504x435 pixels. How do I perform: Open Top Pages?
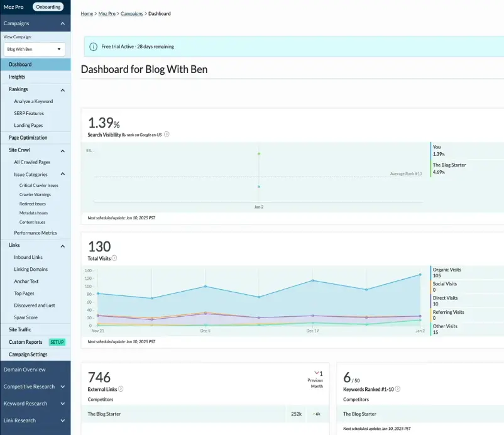(24, 293)
